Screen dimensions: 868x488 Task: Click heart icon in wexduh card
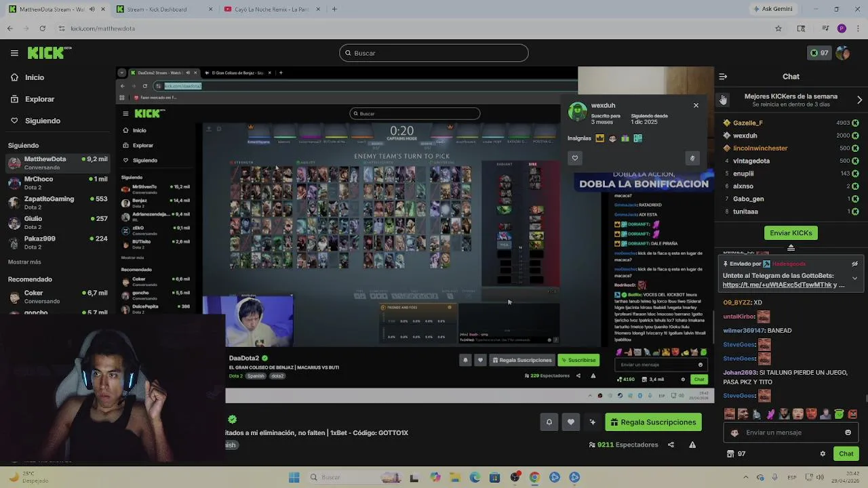(575, 158)
